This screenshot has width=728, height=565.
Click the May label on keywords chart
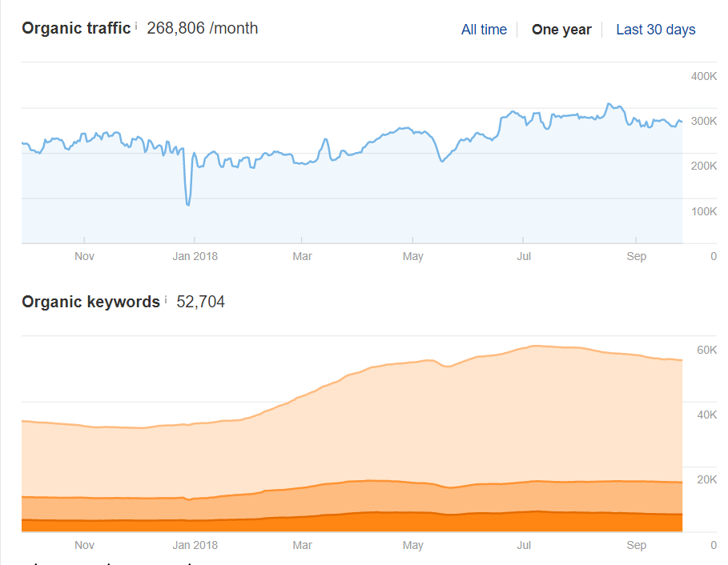point(412,545)
